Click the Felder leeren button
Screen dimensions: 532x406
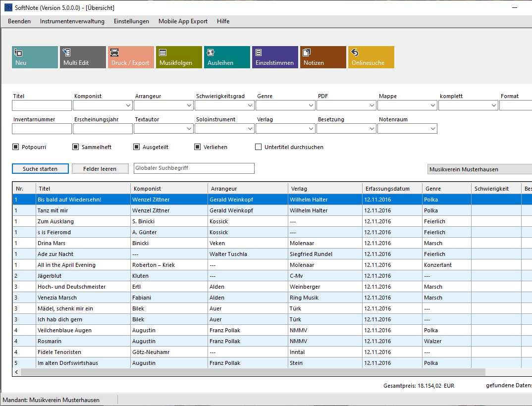click(100, 169)
